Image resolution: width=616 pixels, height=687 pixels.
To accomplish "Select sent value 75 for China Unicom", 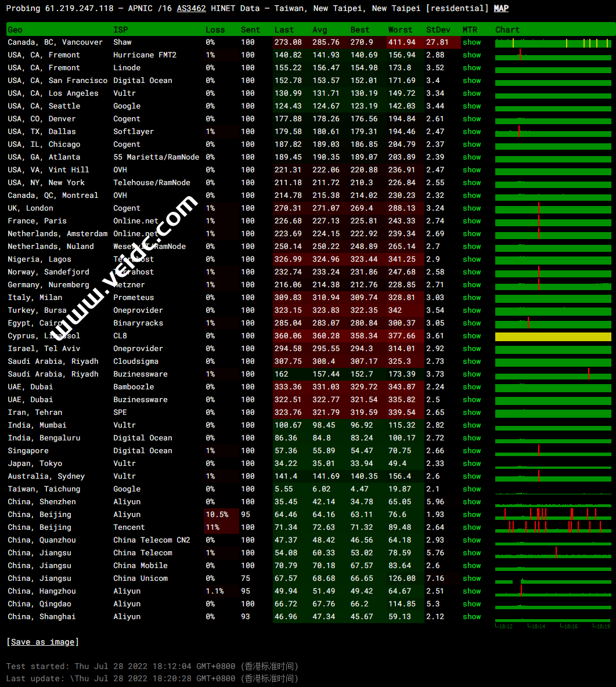I will pyautogui.click(x=246, y=578).
